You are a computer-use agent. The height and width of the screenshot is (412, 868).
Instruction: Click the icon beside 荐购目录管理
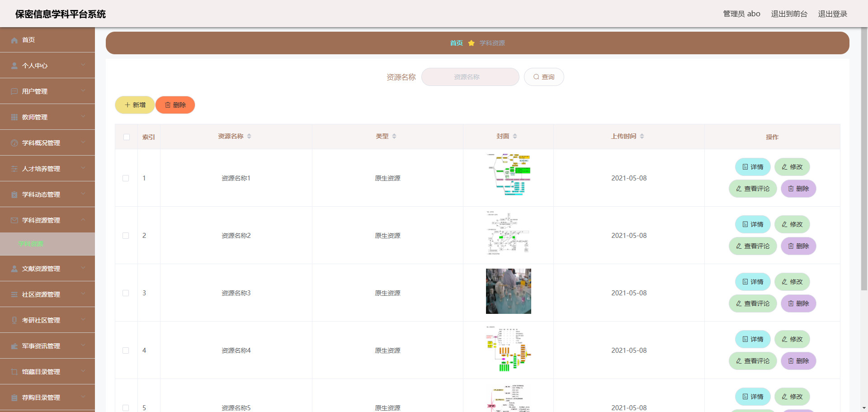[x=14, y=398]
